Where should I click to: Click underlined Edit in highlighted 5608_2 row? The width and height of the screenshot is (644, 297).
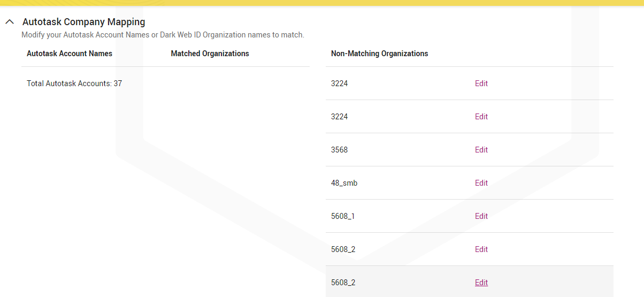coord(481,283)
